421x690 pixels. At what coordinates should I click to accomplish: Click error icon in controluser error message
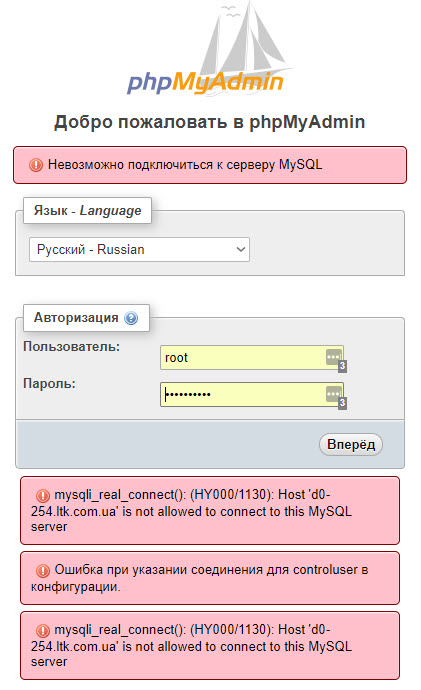tap(43, 571)
